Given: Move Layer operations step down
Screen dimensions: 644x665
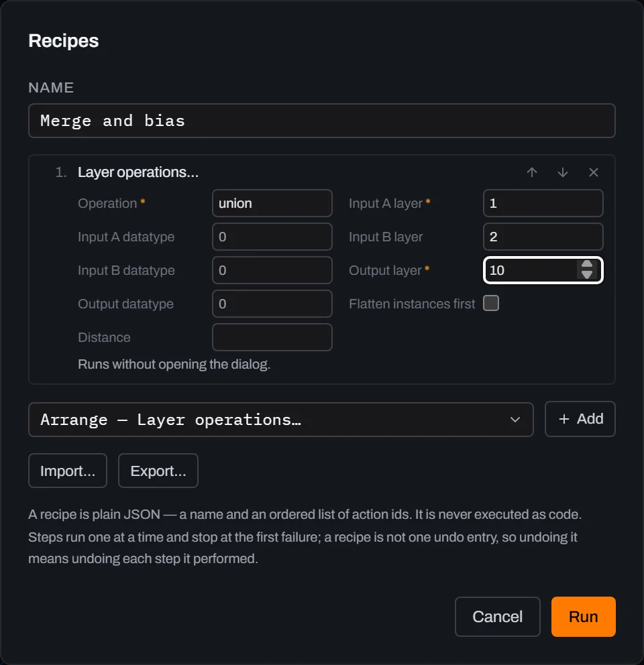Looking at the screenshot, I should tap(563, 172).
